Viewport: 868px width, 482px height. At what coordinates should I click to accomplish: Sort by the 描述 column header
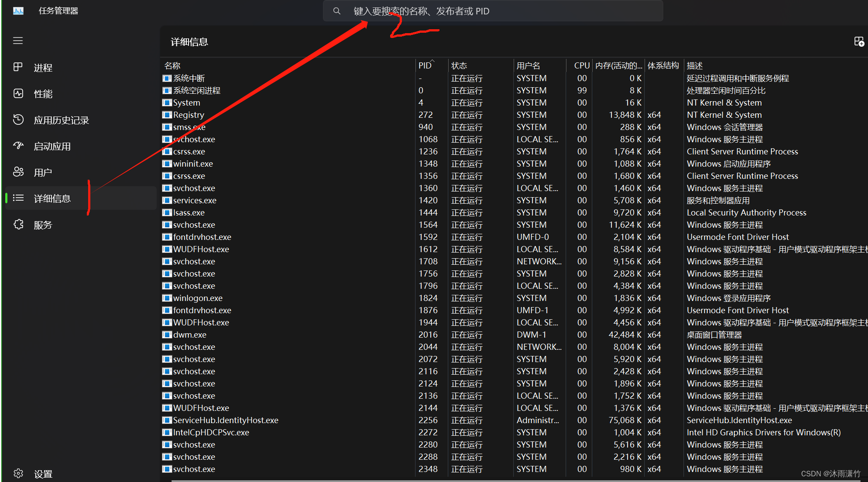[775, 65]
